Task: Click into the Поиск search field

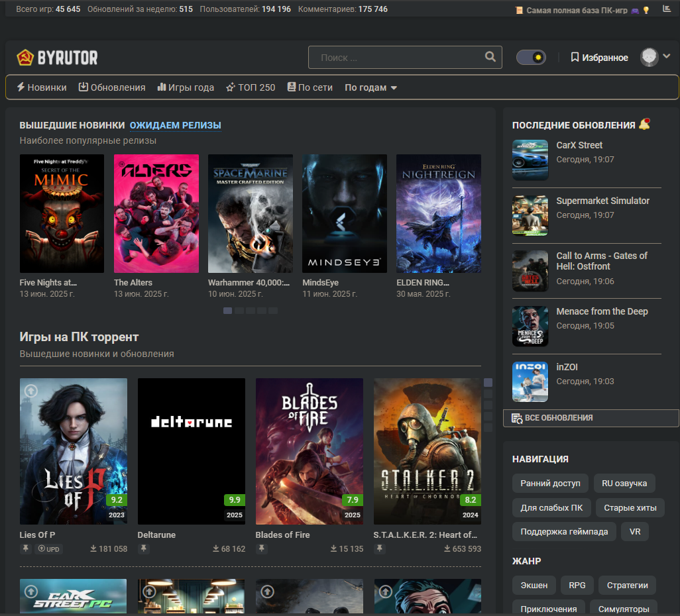Action: (x=404, y=57)
